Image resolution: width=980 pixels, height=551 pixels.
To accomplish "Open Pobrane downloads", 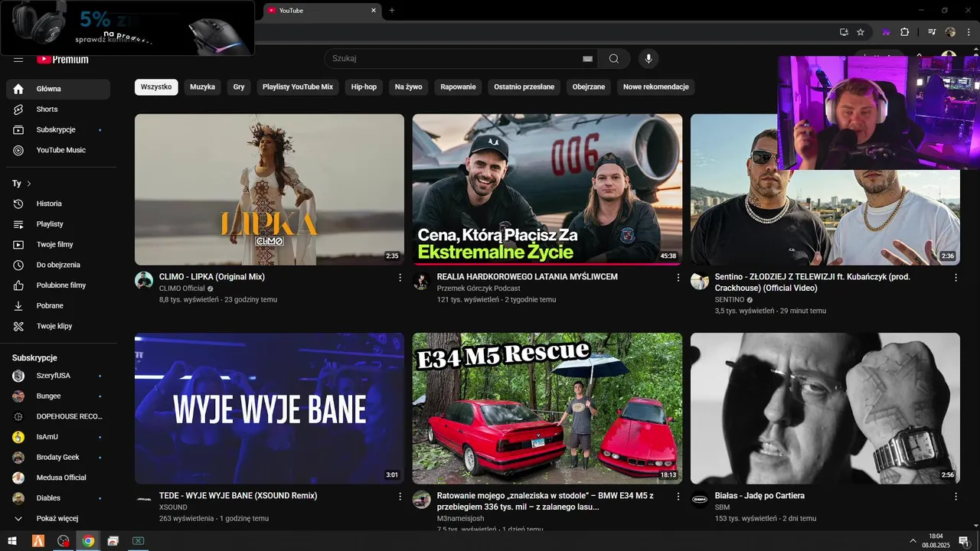I will pyautogui.click(x=58, y=306).
